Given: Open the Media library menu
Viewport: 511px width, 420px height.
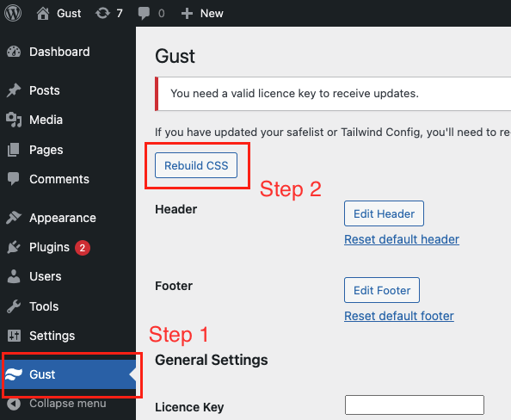Looking at the screenshot, I should pyautogui.click(x=46, y=120).
